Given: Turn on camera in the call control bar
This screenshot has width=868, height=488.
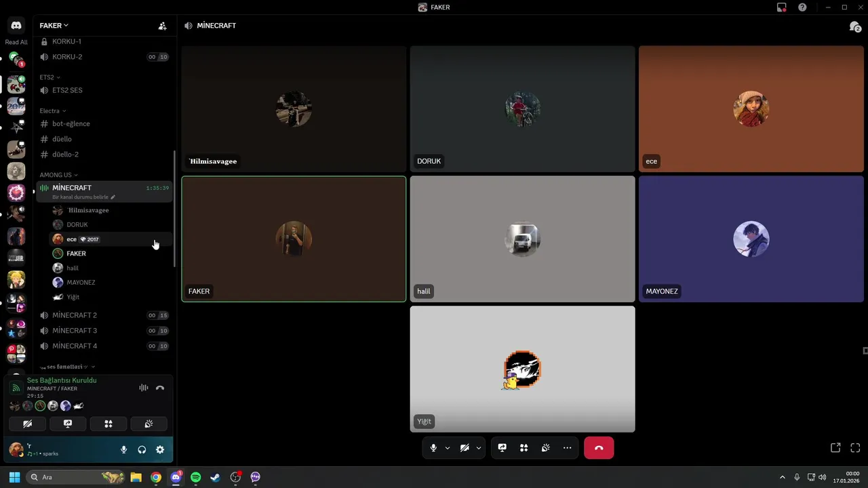Looking at the screenshot, I should pyautogui.click(x=465, y=448).
